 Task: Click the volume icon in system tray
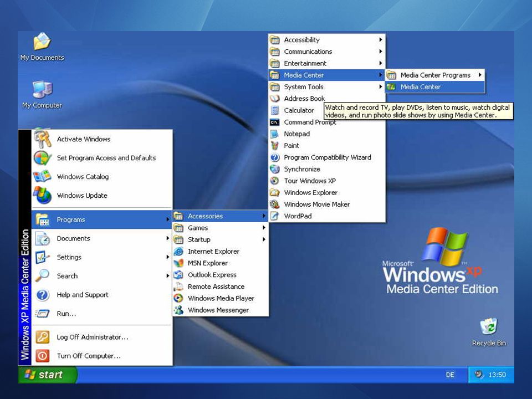pyautogui.click(x=478, y=375)
